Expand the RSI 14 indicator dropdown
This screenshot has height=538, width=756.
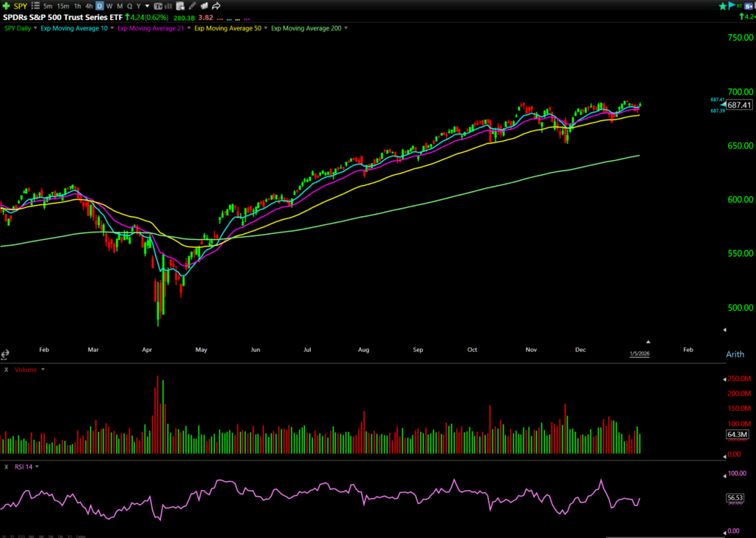[37, 466]
